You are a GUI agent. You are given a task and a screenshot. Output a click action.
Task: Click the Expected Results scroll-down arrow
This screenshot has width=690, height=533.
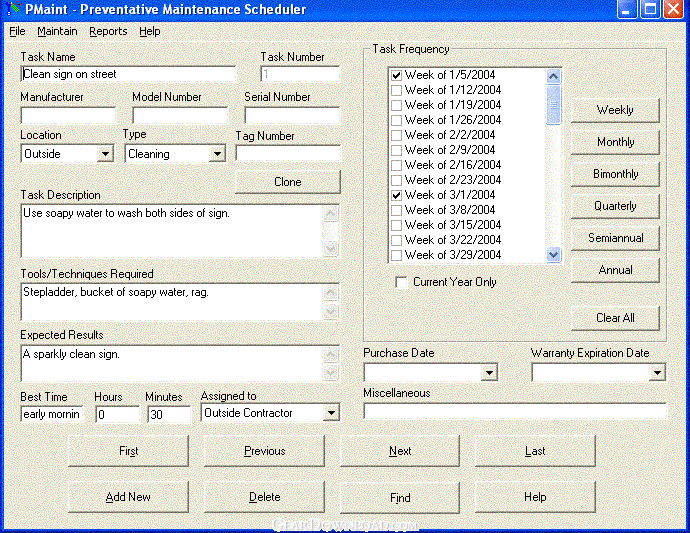coord(330,372)
